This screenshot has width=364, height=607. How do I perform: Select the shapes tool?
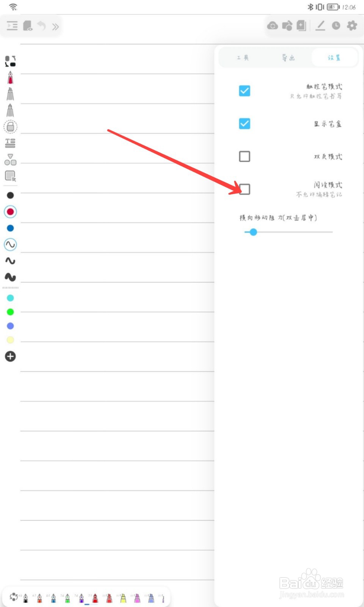(10, 159)
